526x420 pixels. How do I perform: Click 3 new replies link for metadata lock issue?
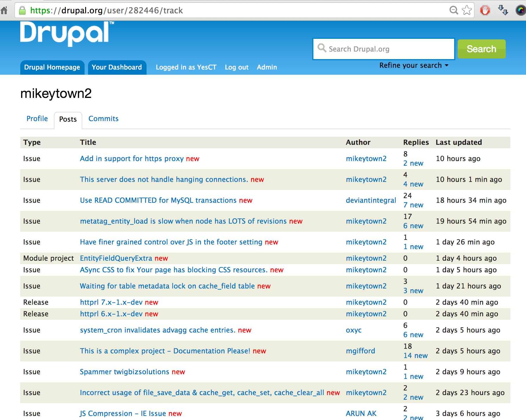point(413,291)
